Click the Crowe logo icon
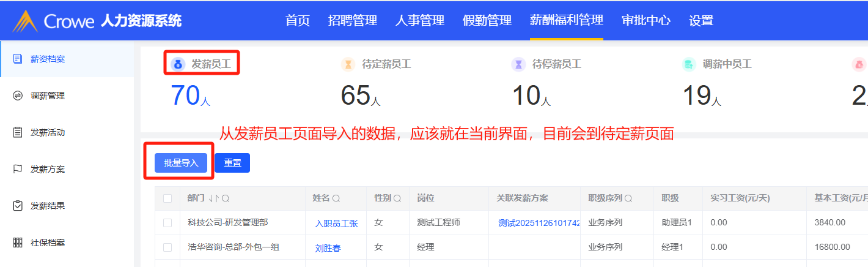 click(x=26, y=21)
